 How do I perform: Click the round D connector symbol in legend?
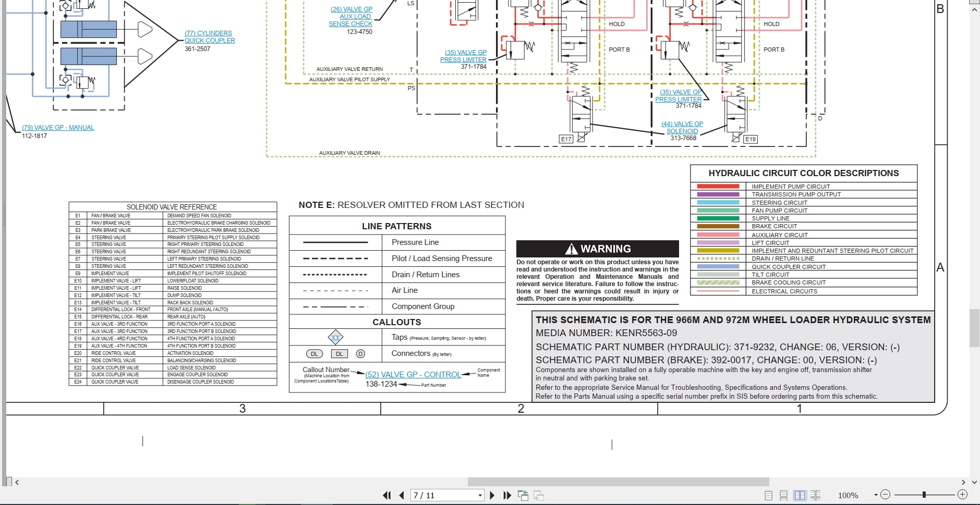360,354
